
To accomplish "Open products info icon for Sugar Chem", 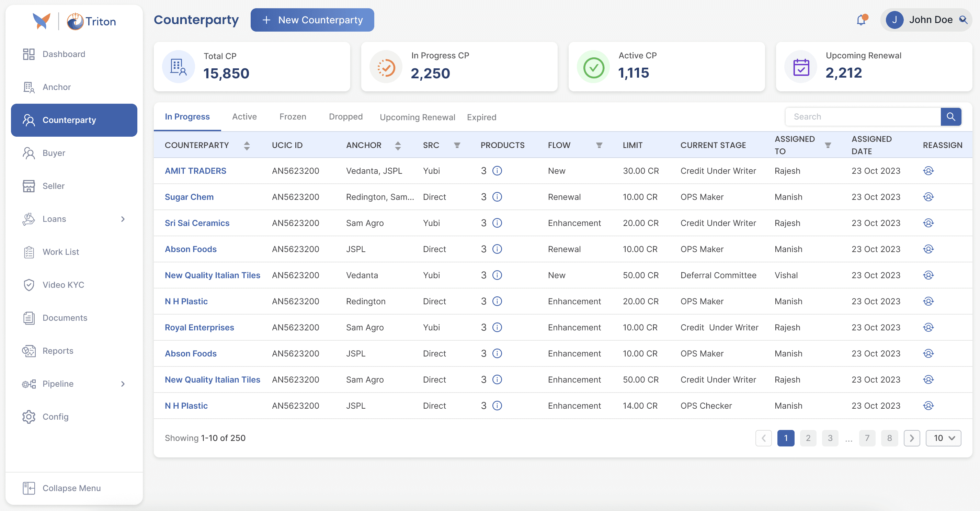I will click(497, 197).
